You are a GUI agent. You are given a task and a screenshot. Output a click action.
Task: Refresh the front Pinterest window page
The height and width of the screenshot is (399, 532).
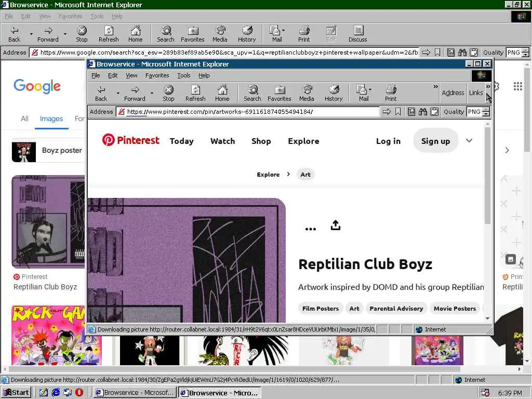pos(195,93)
